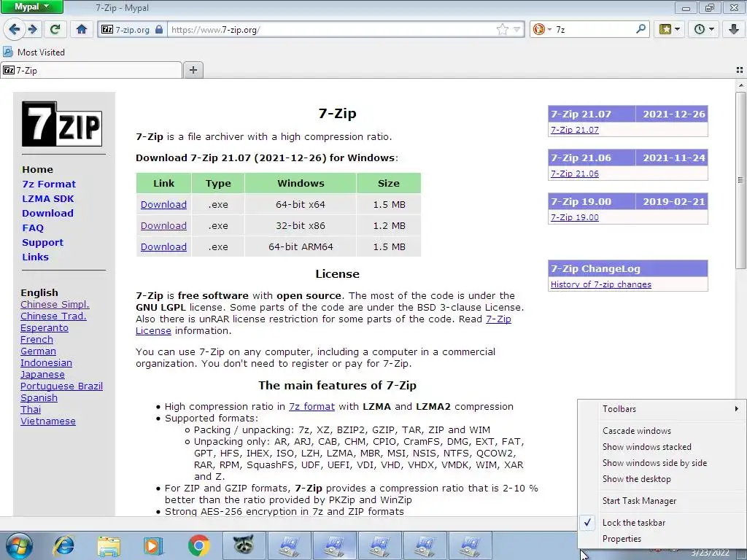Open the 7z Format sidebar link
This screenshot has height=560, width=747.
(49, 184)
